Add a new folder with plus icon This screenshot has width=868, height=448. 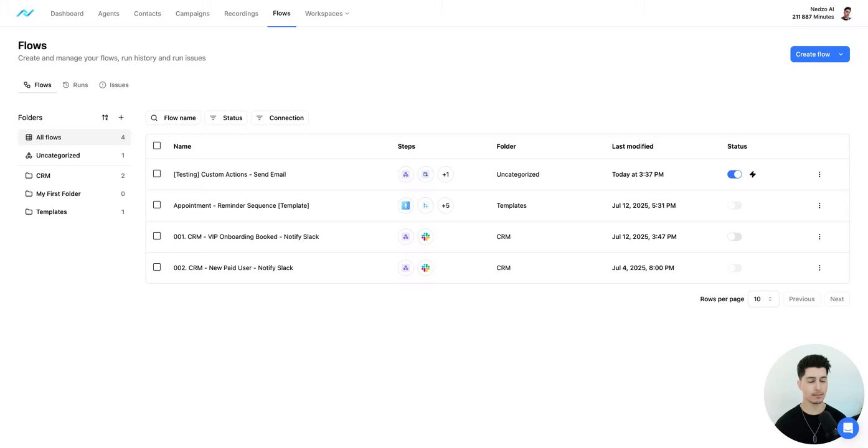(121, 118)
